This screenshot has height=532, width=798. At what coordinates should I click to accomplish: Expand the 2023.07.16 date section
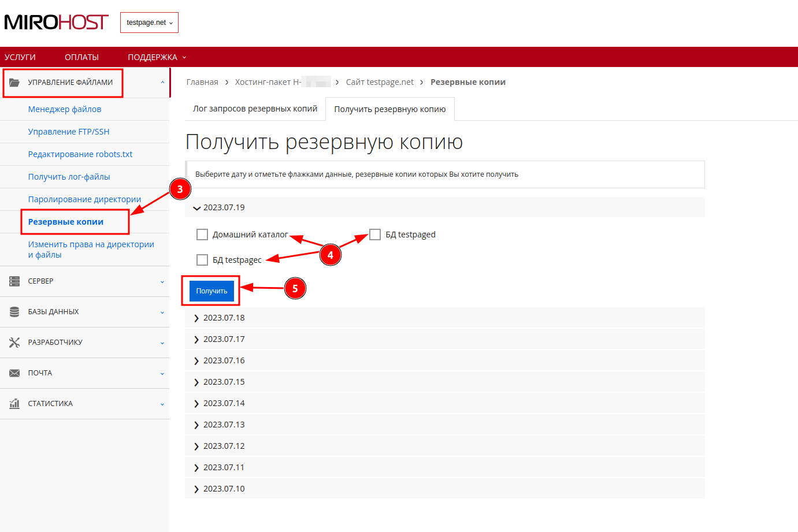[445, 360]
